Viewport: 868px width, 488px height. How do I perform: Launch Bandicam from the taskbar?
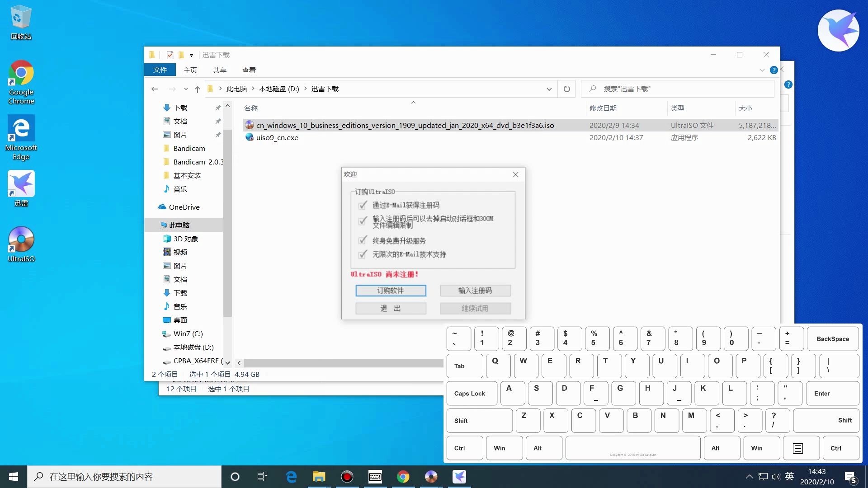347,476
